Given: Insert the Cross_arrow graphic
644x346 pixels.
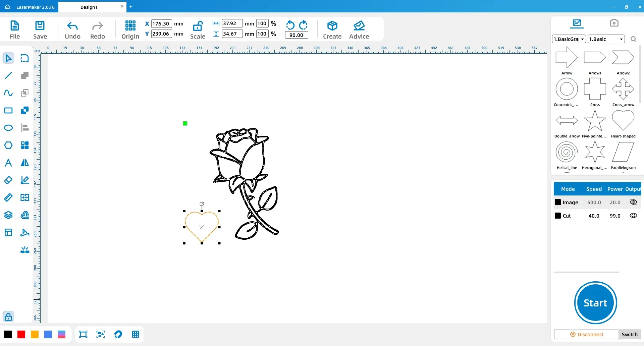Looking at the screenshot, I should coord(623,92).
